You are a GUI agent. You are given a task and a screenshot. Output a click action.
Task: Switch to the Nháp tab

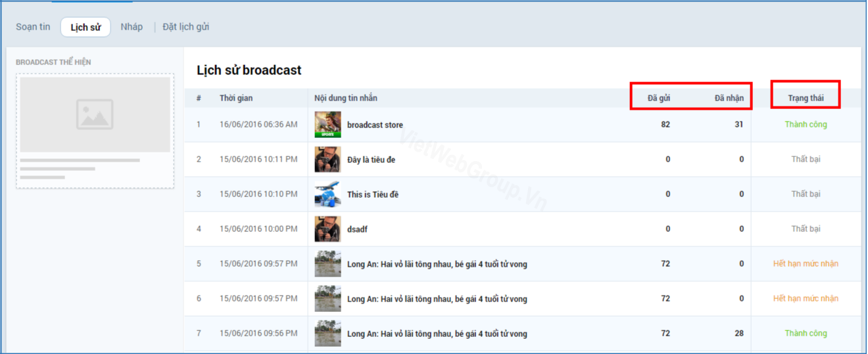pyautogui.click(x=132, y=27)
